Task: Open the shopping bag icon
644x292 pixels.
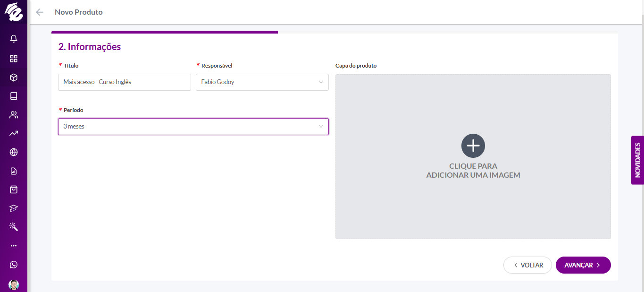Action: 14,189
